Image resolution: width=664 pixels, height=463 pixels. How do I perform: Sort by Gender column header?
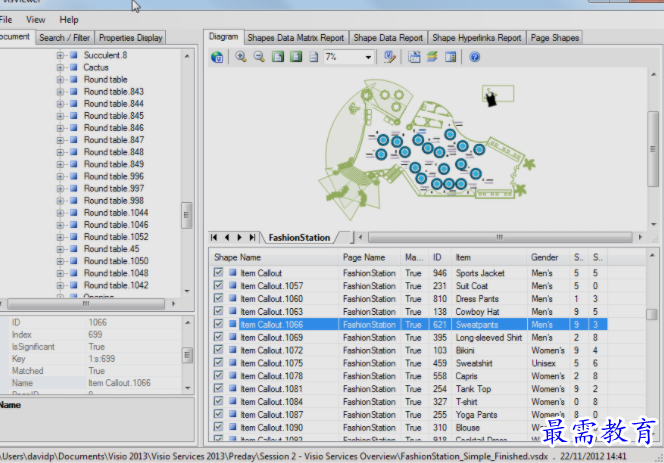tap(548, 257)
